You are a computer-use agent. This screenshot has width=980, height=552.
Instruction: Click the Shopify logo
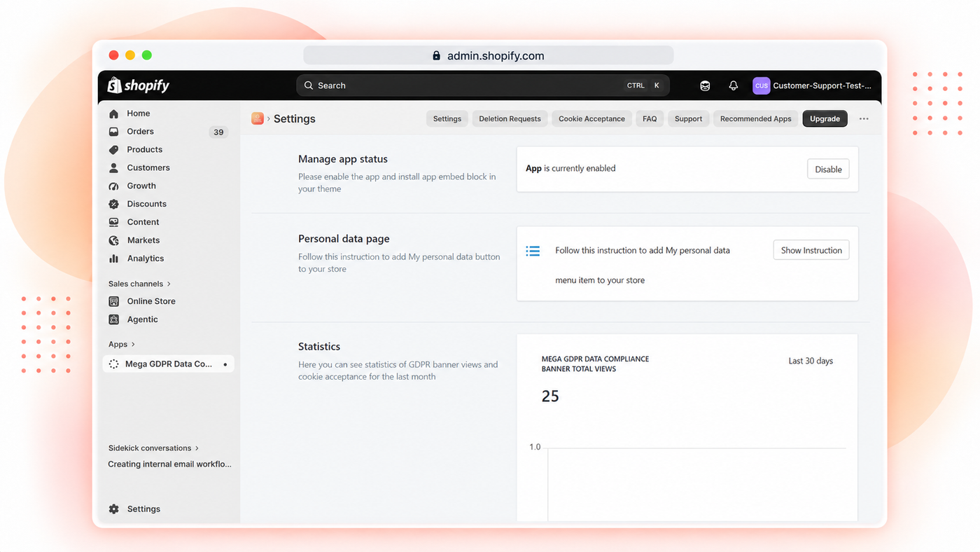tap(138, 85)
